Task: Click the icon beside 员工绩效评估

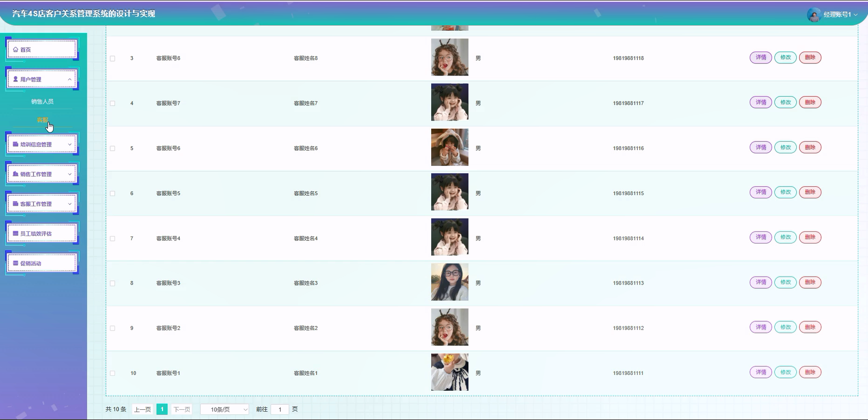Action: 15,234
